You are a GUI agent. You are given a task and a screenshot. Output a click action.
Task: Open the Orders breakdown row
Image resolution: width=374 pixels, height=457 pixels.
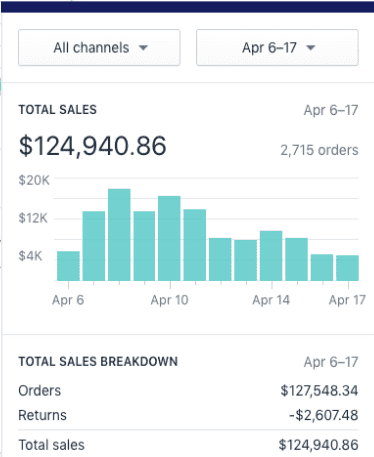click(x=188, y=391)
